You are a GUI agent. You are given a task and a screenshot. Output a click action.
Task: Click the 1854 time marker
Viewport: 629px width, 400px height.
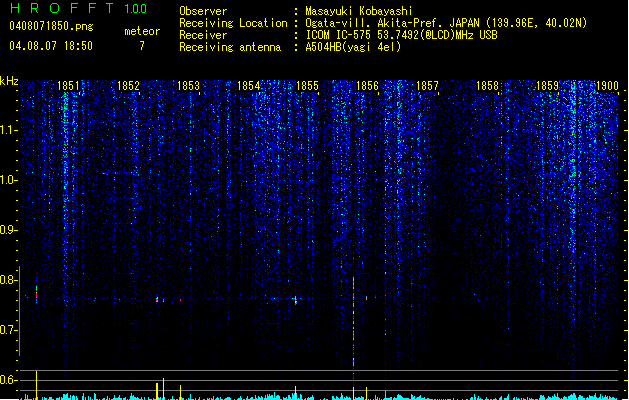(248, 86)
